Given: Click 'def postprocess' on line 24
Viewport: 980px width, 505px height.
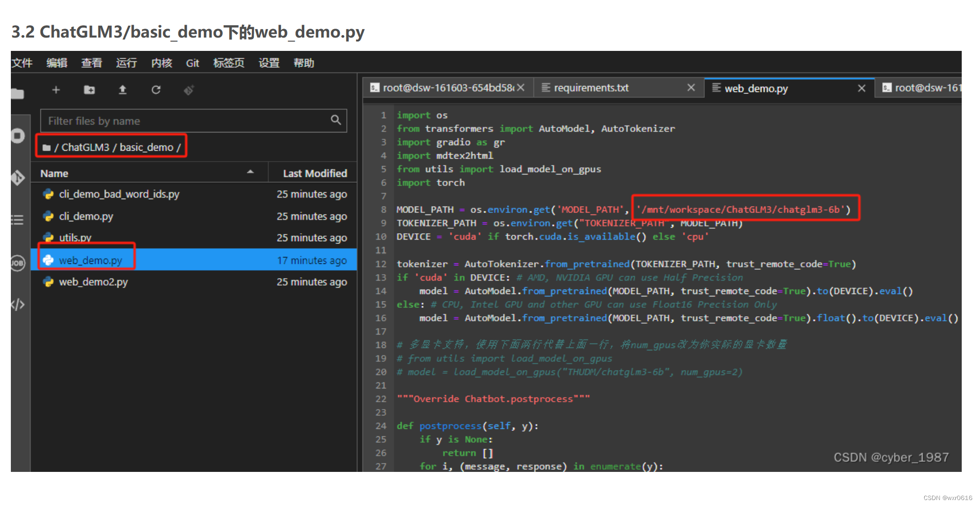Looking at the screenshot, I should pos(467,426).
